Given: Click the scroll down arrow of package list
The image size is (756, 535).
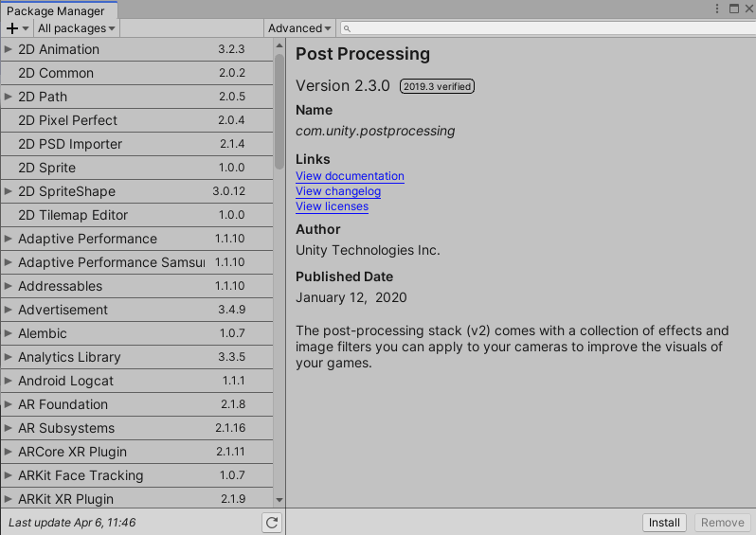Looking at the screenshot, I should pyautogui.click(x=279, y=500).
